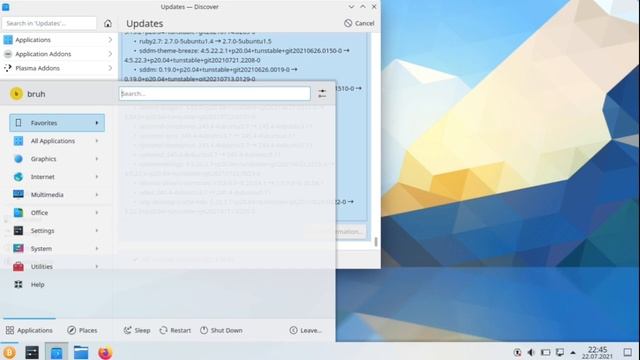Click the Discover home icon
Viewport: 640px width, 360px height.
click(x=108, y=23)
